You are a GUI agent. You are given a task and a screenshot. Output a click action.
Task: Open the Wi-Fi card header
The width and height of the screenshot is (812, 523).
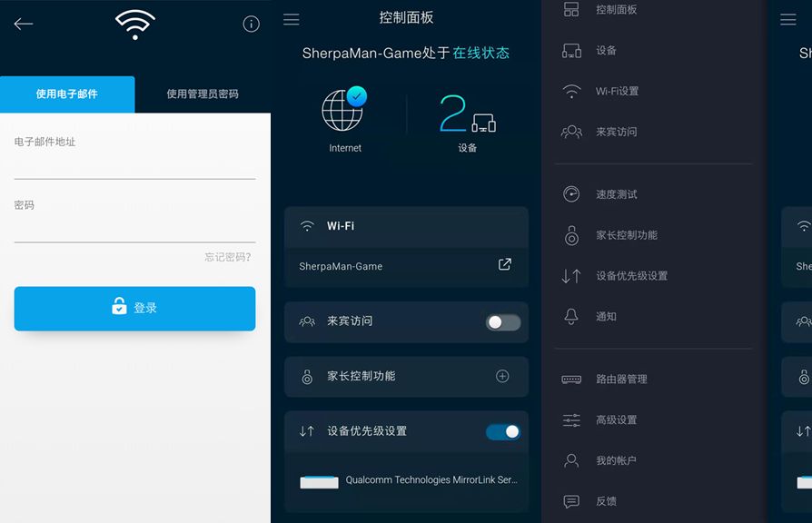click(x=407, y=226)
